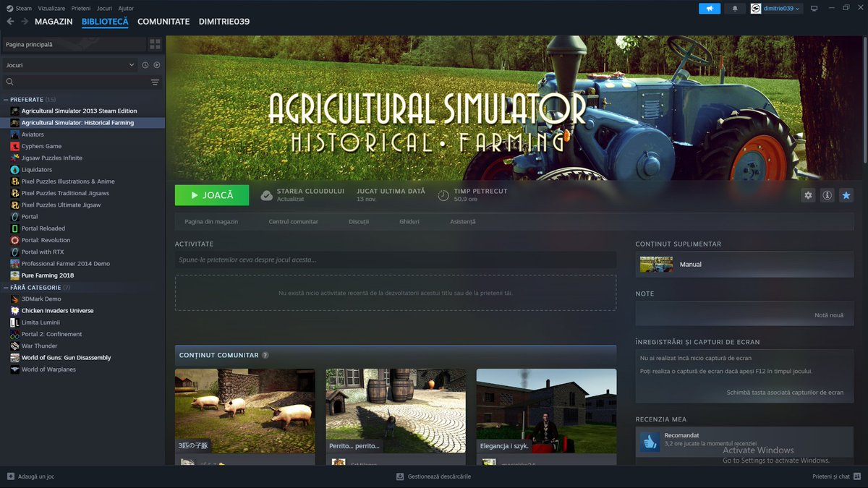Click Pagina principală library home
Viewport: 868px width, 488px height.
pyautogui.click(x=73, y=44)
